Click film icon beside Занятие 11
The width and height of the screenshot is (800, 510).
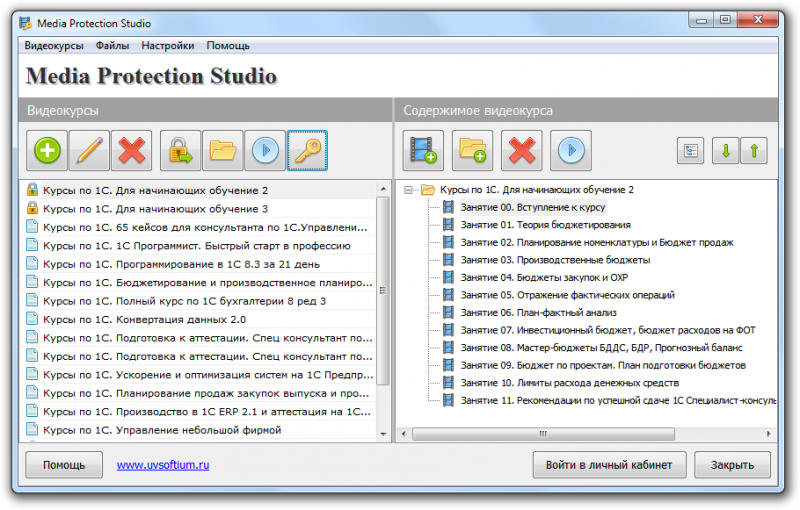point(448,400)
